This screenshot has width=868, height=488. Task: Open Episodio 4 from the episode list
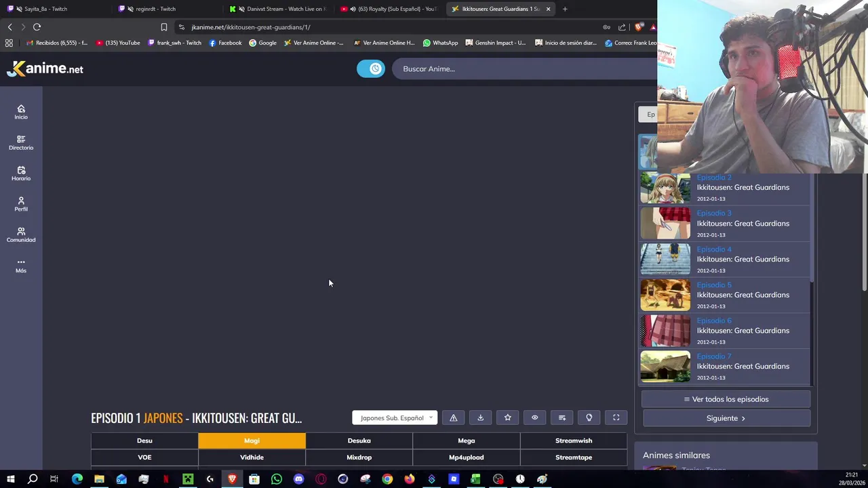pyautogui.click(x=725, y=259)
